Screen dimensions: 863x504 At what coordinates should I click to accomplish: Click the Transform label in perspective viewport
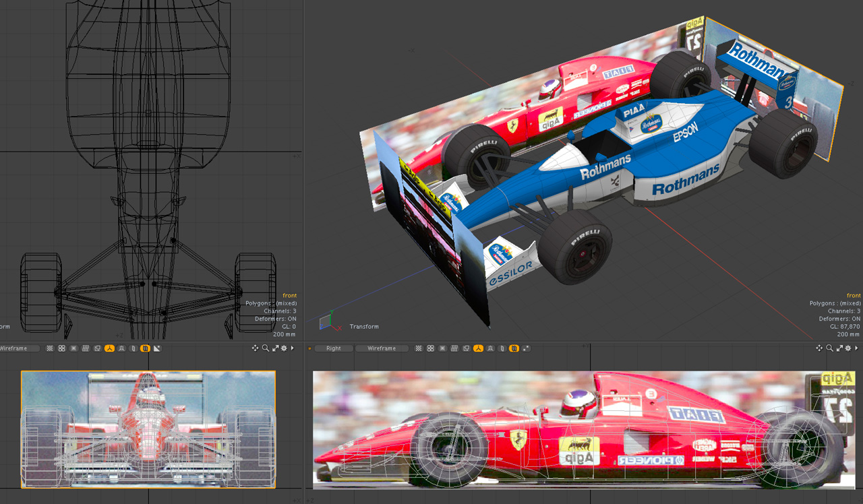[x=364, y=327]
